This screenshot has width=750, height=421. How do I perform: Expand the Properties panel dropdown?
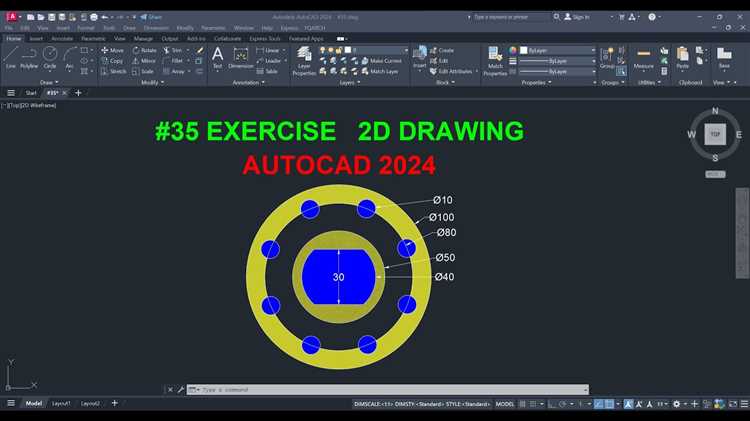(x=536, y=82)
